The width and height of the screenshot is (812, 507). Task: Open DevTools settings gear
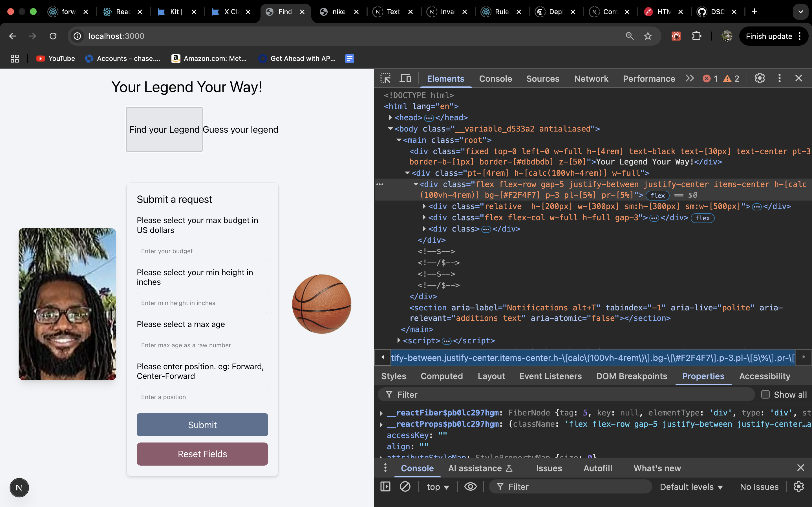point(760,79)
